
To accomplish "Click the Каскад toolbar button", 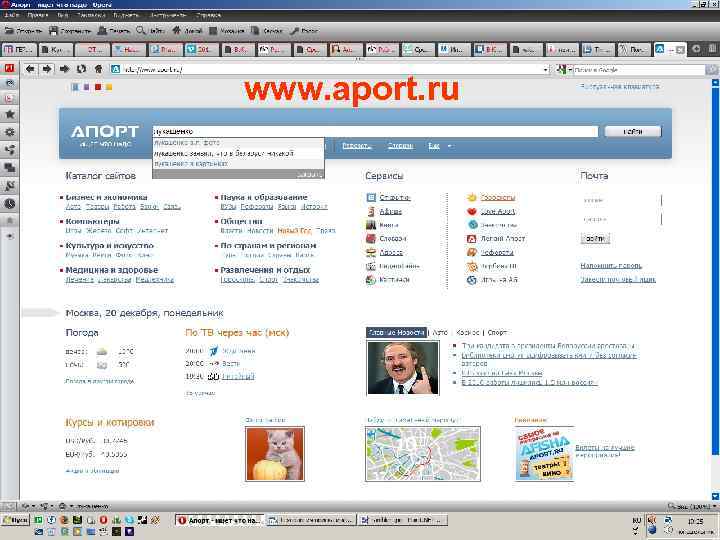I will [x=267, y=31].
